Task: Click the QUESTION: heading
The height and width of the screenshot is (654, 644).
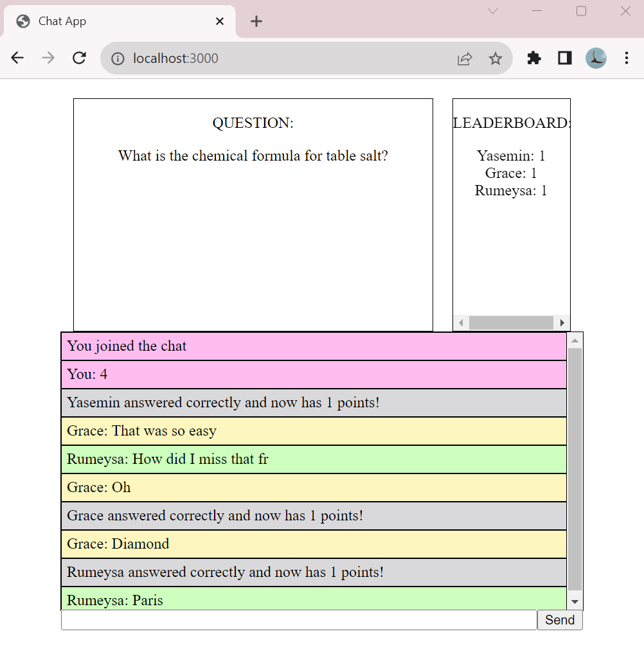Action: pyautogui.click(x=253, y=123)
